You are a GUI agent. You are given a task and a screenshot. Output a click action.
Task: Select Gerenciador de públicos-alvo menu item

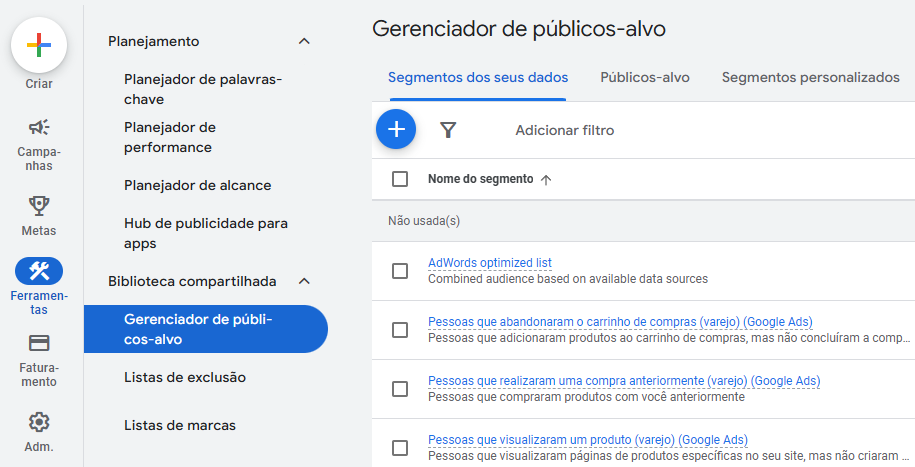tap(206, 329)
